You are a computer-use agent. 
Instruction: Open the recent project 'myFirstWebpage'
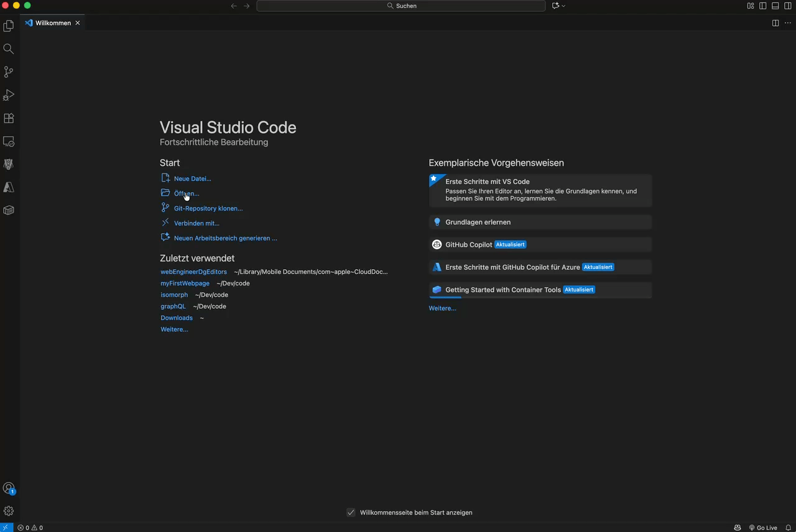coord(185,283)
